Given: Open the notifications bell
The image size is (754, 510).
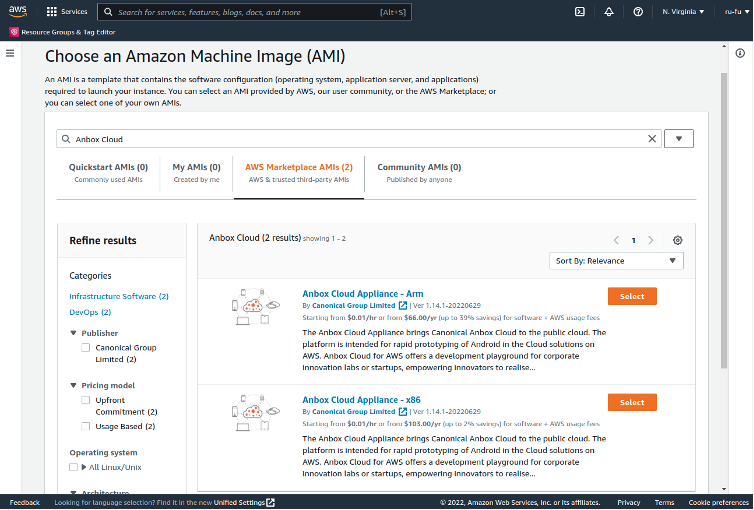Looking at the screenshot, I should point(609,12).
